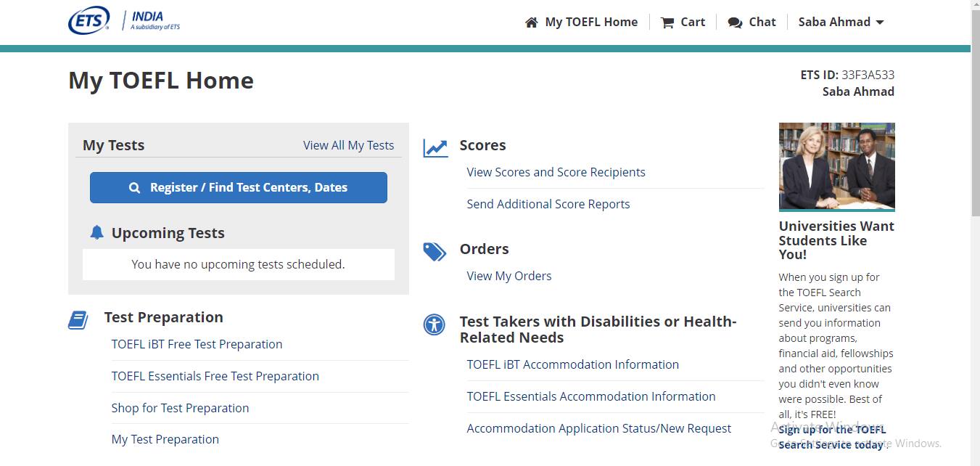Click the magnifier icon inside the Register button

click(x=134, y=187)
